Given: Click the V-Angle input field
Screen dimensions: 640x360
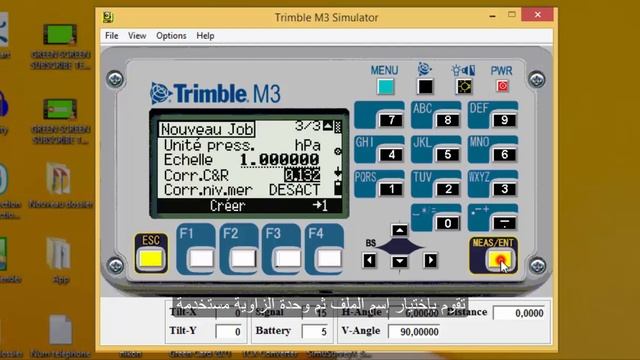Looking at the screenshot, I should point(414,331).
